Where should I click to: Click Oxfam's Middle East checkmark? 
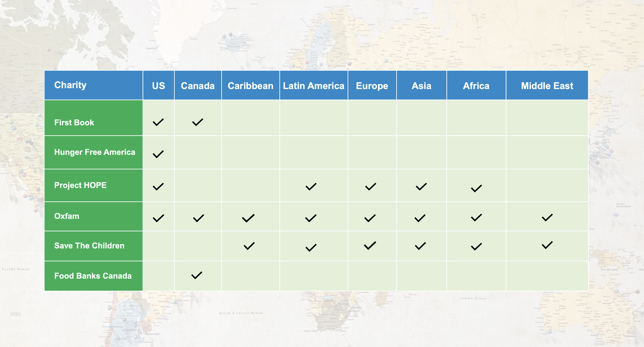(x=547, y=217)
